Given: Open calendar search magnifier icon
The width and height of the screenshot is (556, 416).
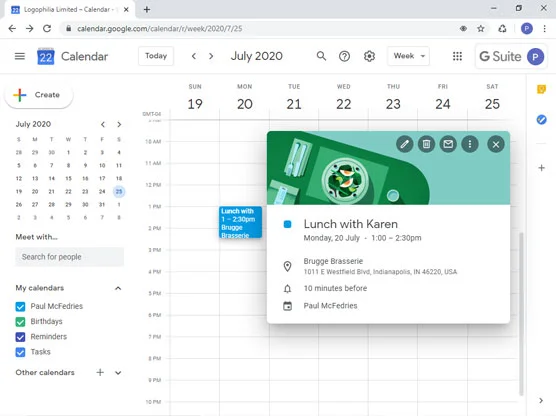Looking at the screenshot, I should coord(321,56).
